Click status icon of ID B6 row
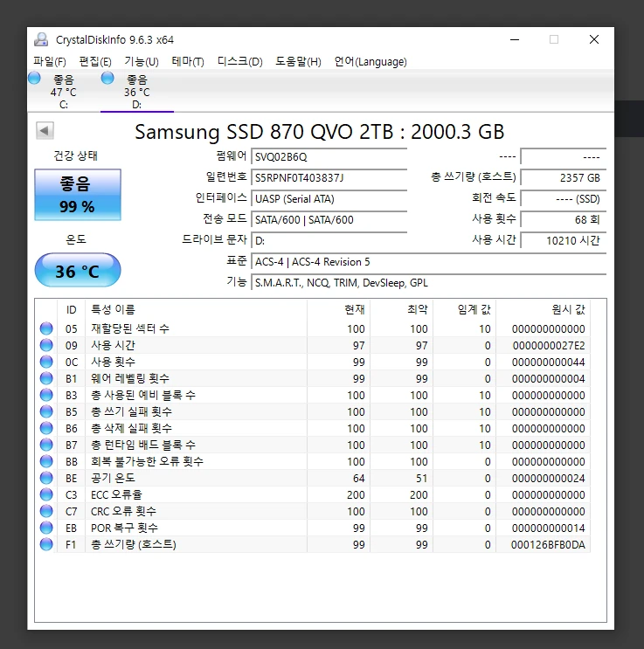This screenshot has height=649, width=644. (46, 428)
